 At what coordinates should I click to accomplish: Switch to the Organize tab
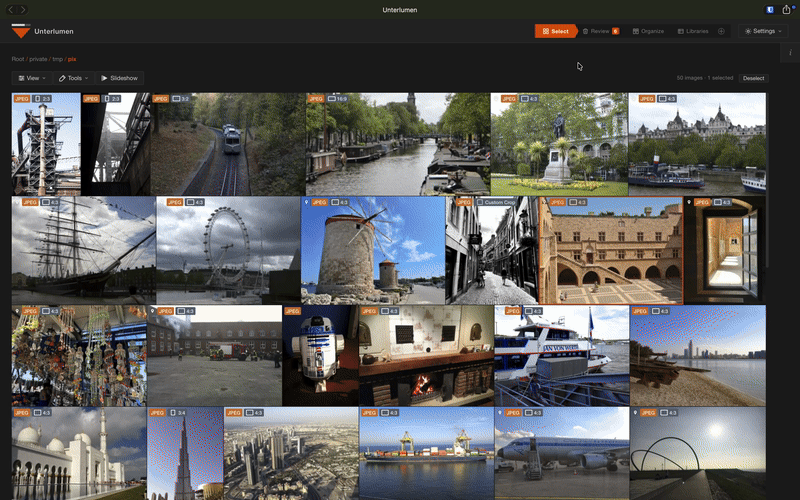[x=648, y=31]
